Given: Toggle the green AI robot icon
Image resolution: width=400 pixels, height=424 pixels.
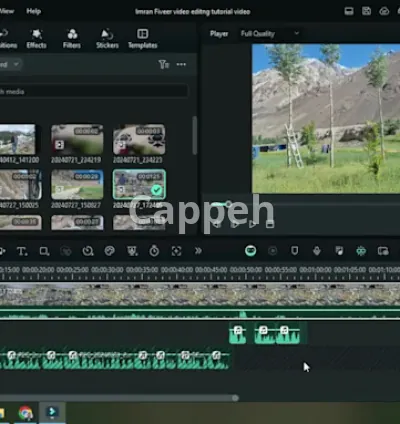Looking at the screenshot, I should tap(361, 251).
